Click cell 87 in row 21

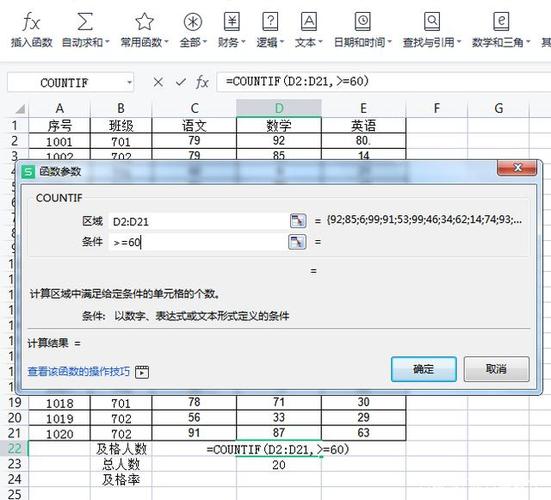click(279, 433)
